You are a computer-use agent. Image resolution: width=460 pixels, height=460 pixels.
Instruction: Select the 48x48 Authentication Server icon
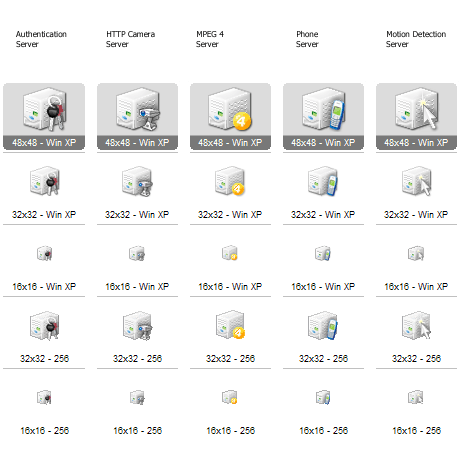(44, 109)
